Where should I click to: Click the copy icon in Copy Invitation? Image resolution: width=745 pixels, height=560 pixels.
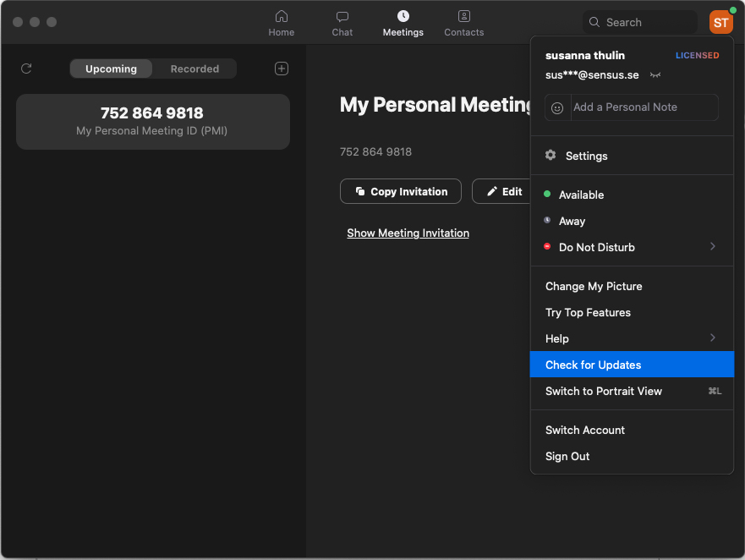[x=360, y=191]
